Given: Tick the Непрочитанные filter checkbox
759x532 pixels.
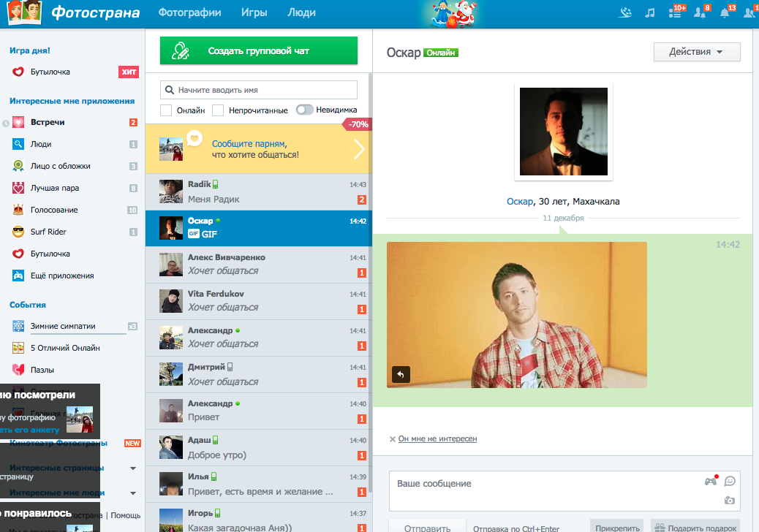Looking at the screenshot, I should (x=218, y=110).
